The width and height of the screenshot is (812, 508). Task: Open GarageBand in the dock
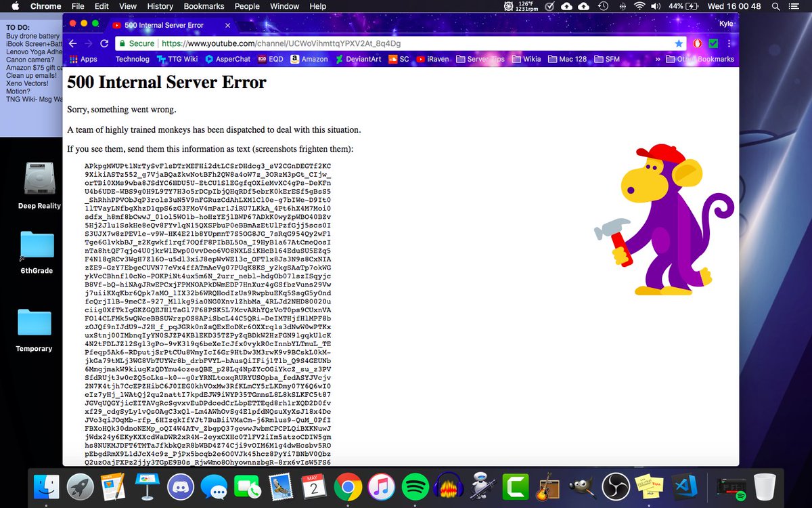549,486
